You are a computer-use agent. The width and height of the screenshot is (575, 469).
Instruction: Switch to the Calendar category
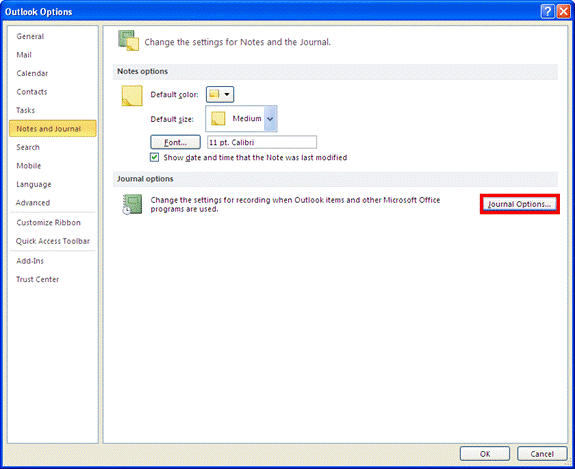point(32,73)
